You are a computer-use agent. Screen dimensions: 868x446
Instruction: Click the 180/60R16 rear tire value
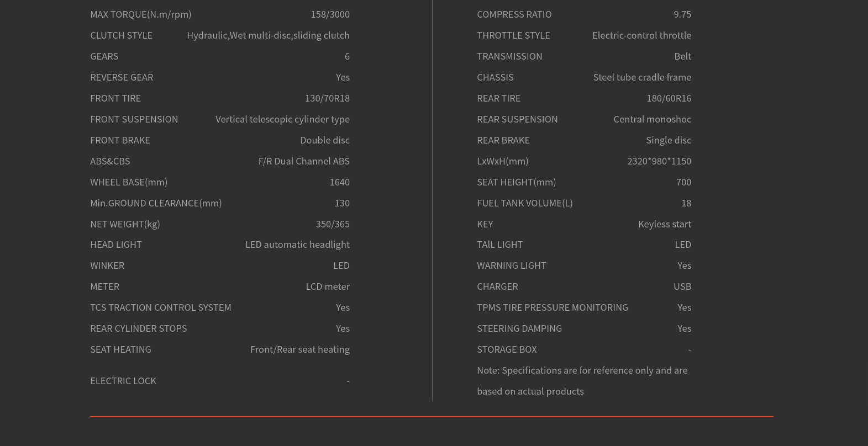coord(669,98)
